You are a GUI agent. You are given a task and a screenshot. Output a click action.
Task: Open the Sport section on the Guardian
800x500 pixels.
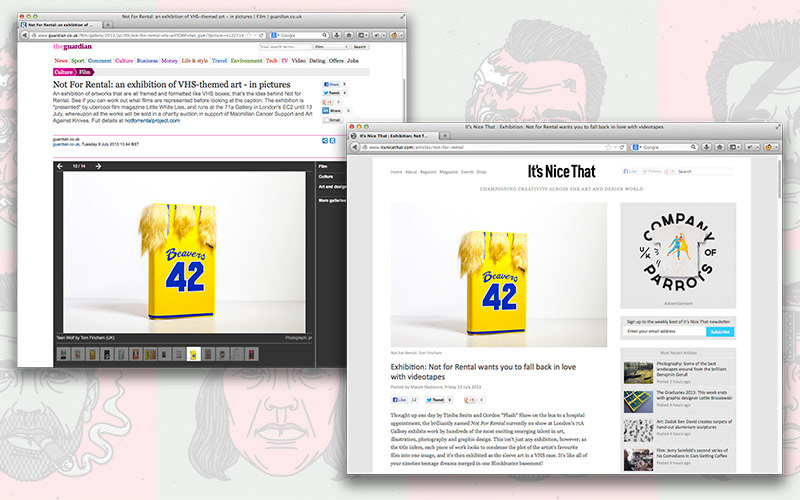click(x=78, y=60)
